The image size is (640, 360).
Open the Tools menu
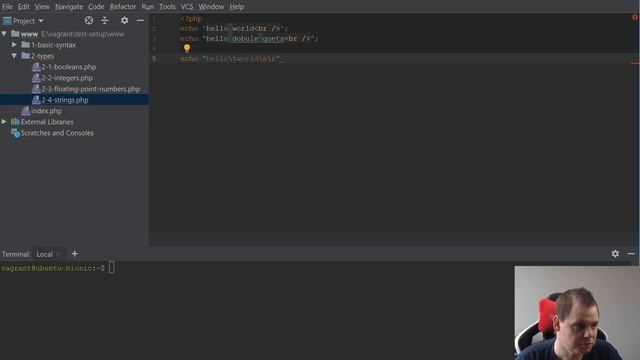click(x=167, y=7)
